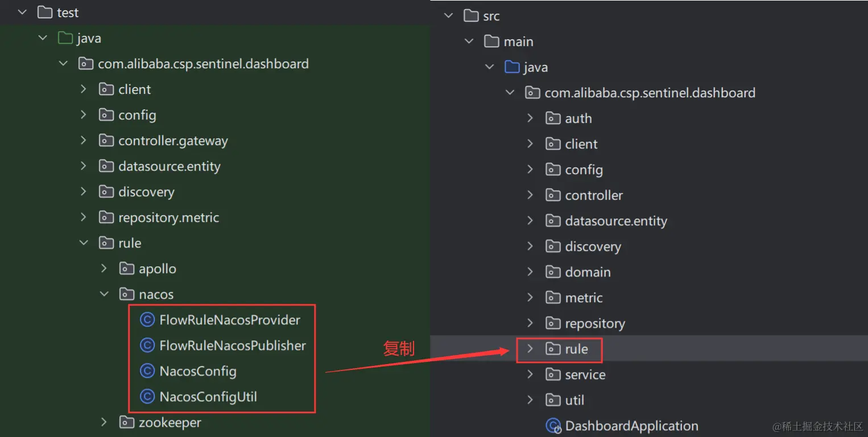Viewport: 868px width, 437px height.
Task: Expand the rule package chevron under main
Action: [530, 349]
